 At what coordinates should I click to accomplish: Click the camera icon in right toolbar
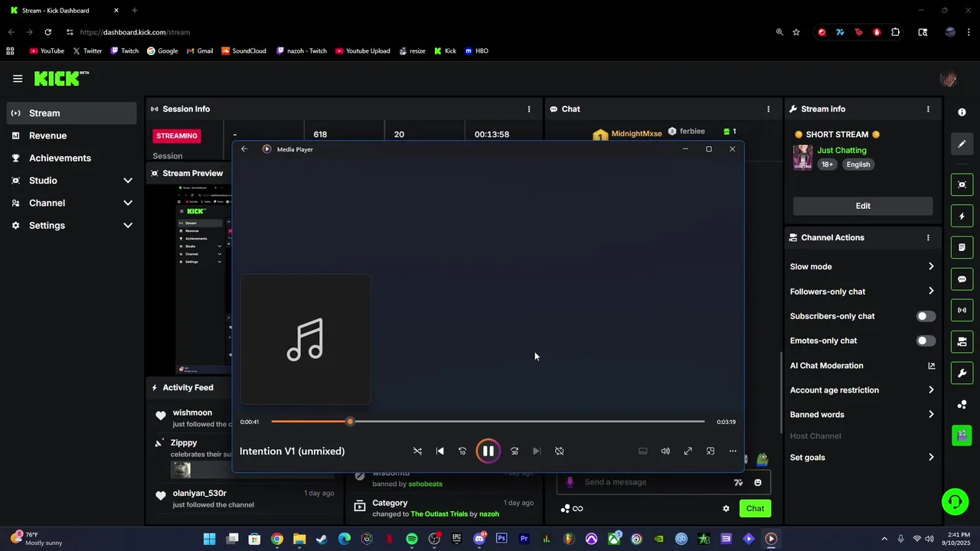tap(962, 342)
